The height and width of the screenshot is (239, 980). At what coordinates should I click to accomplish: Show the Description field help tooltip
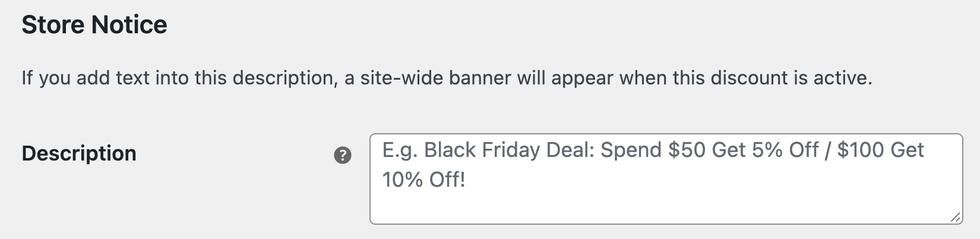point(343,156)
